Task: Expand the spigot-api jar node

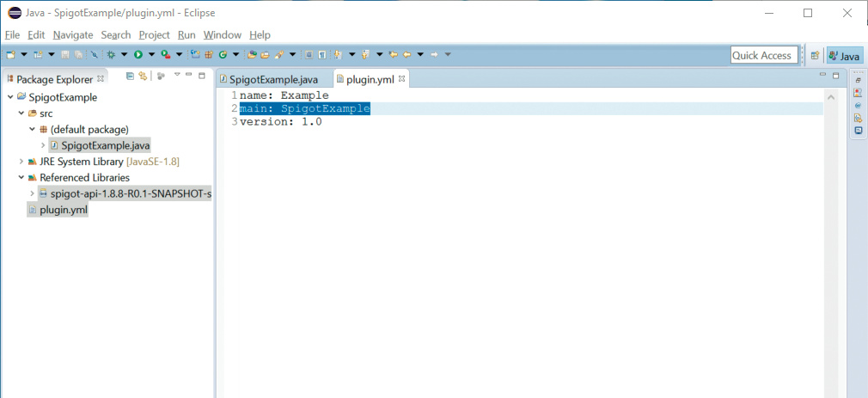Action: 32,193
